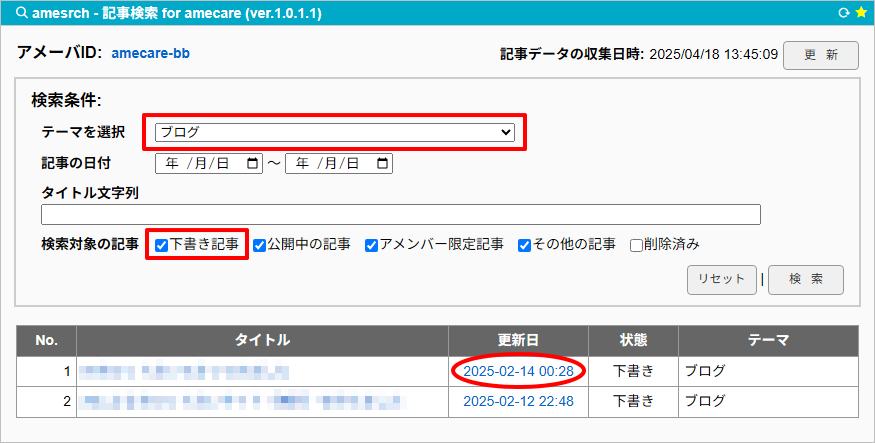Viewport: 875px width, 443px height.
Task: Uncheck the アメンバー限定記事 checkbox
Action: tap(372, 245)
